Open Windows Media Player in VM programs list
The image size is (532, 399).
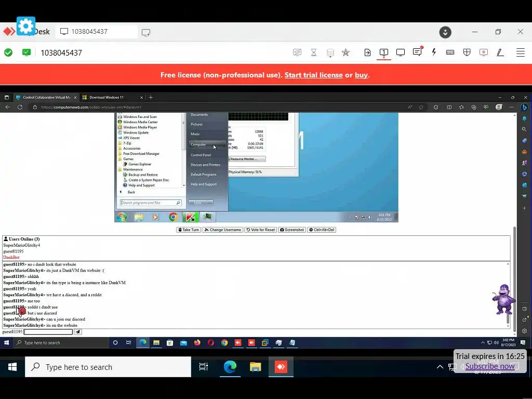click(x=137, y=127)
